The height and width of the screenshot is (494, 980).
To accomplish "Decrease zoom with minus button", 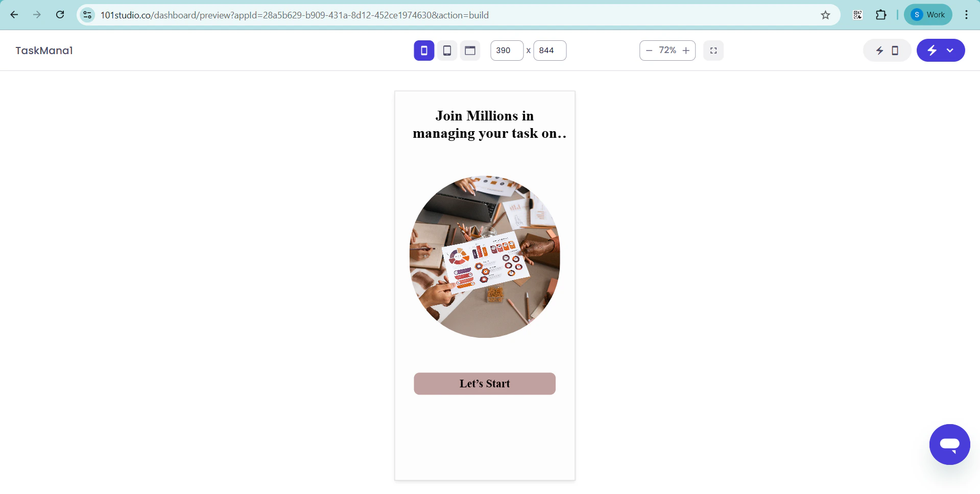I will click(x=649, y=51).
